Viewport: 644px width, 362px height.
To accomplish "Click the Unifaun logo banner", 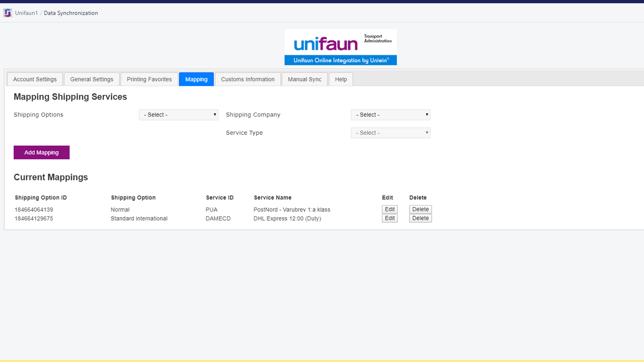I will click(x=341, y=47).
